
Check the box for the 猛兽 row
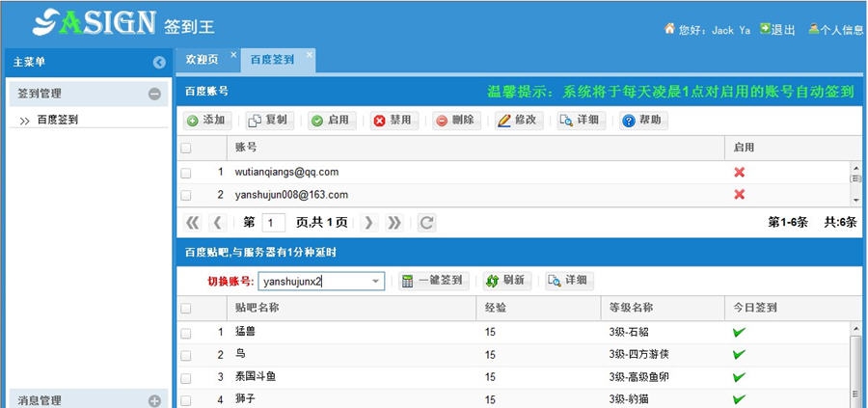[x=186, y=333]
